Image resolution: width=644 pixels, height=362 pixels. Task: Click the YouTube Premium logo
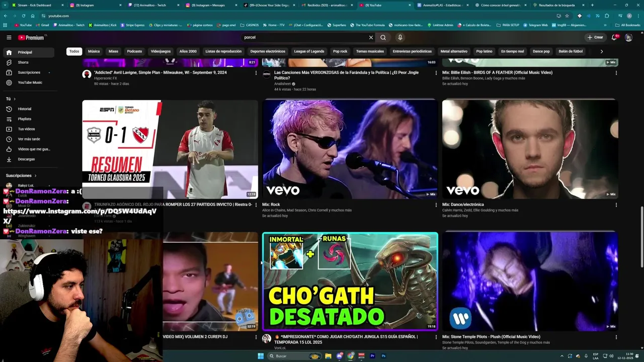tap(31, 37)
